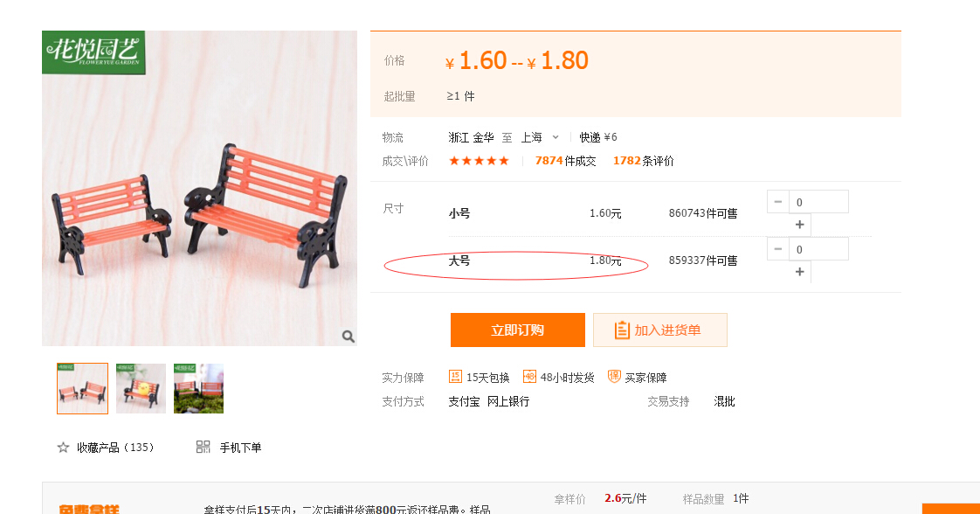
Task: Decrease large size quantity with minus
Action: [x=778, y=249]
